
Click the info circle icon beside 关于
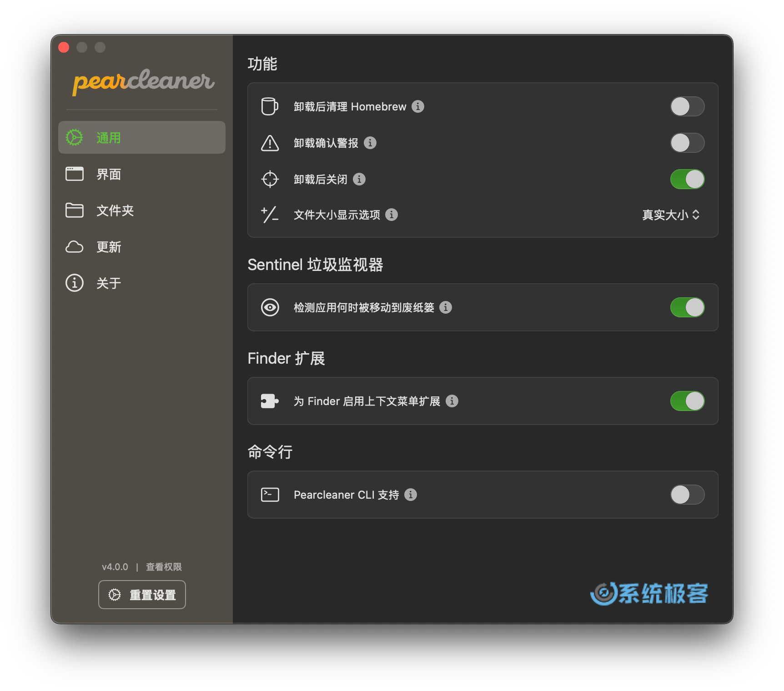(x=75, y=283)
